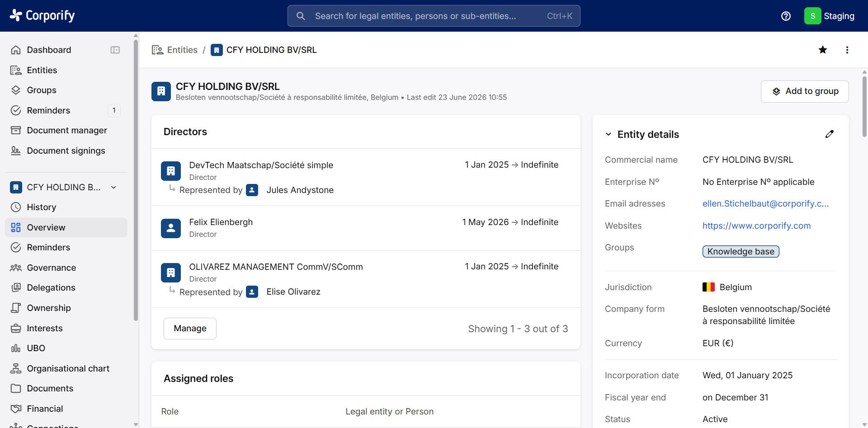
Task: Open the Staging account avatar
Action: coord(812,16)
